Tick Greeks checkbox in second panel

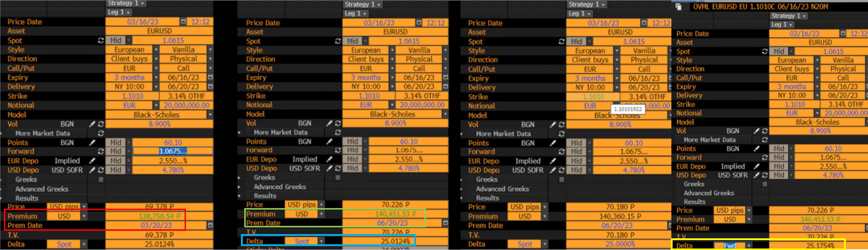(x=338, y=177)
